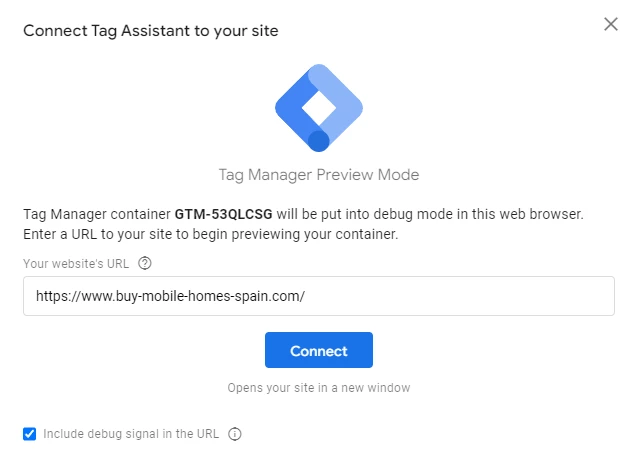Uncheck Include debug signal in the URL checkbox

pyautogui.click(x=30, y=434)
